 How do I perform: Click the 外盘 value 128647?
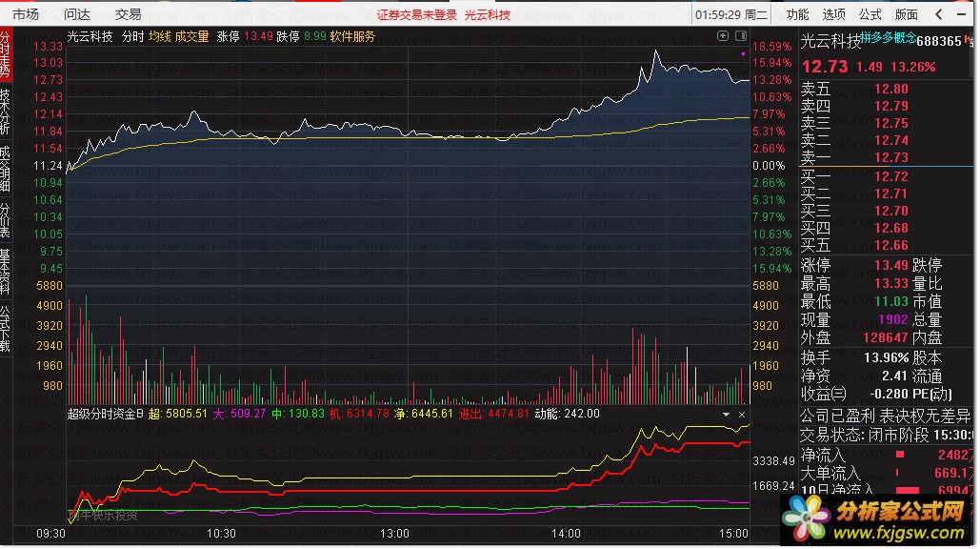[x=886, y=338]
